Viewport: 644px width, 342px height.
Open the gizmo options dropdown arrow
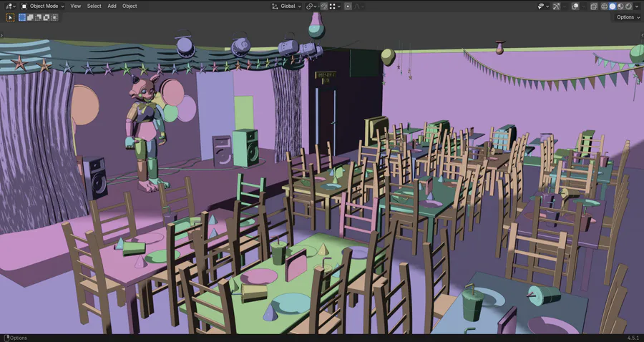coord(564,6)
